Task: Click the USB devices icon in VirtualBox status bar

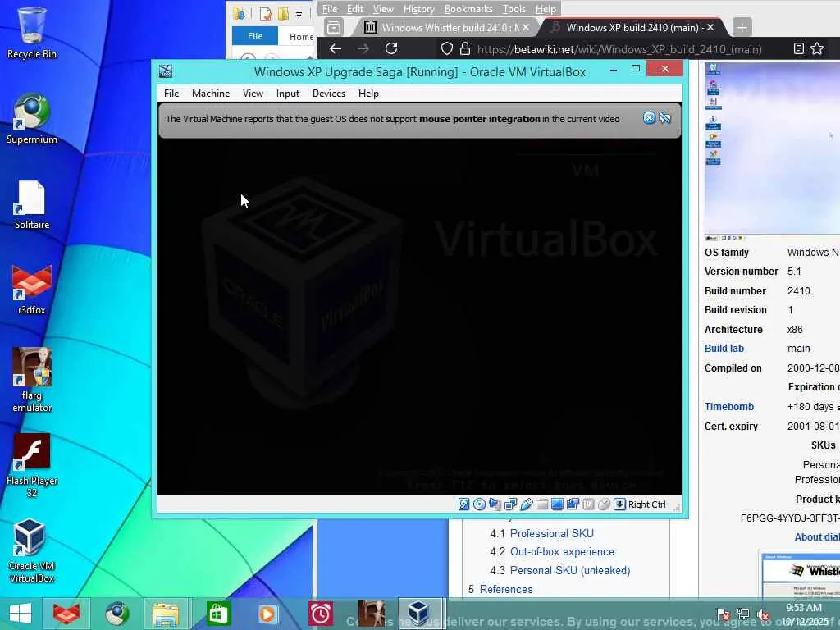Action: 526,504
